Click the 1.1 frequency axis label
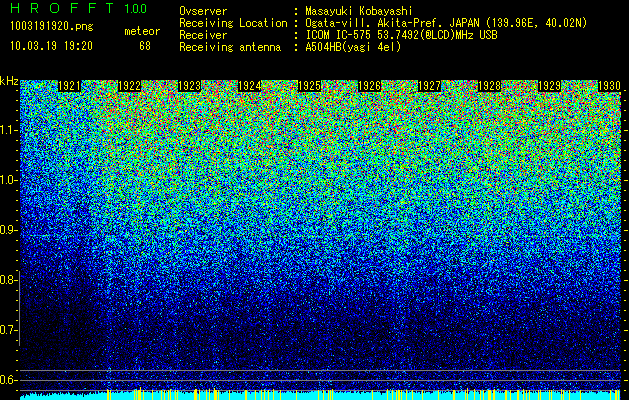The image size is (629, 400). coord(7,130)
